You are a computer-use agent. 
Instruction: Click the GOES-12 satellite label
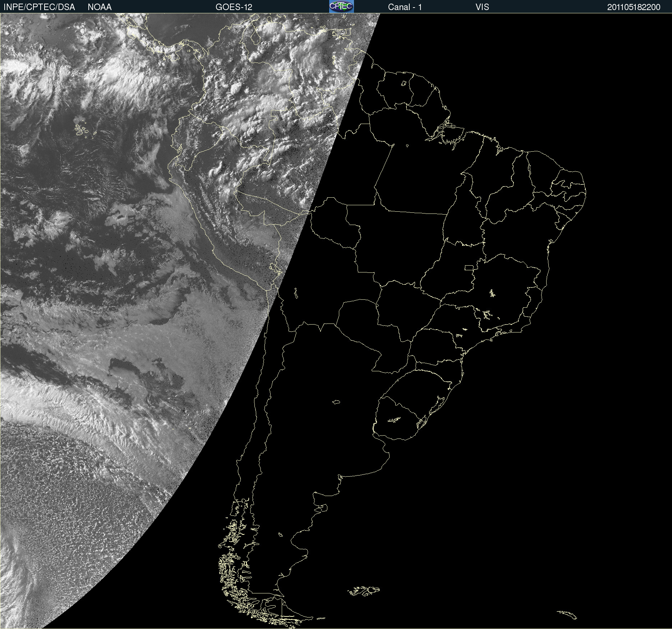234,7
